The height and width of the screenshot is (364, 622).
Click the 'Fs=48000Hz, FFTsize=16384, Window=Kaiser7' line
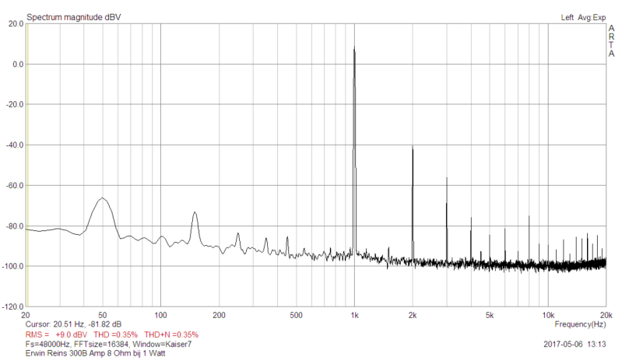108,345
